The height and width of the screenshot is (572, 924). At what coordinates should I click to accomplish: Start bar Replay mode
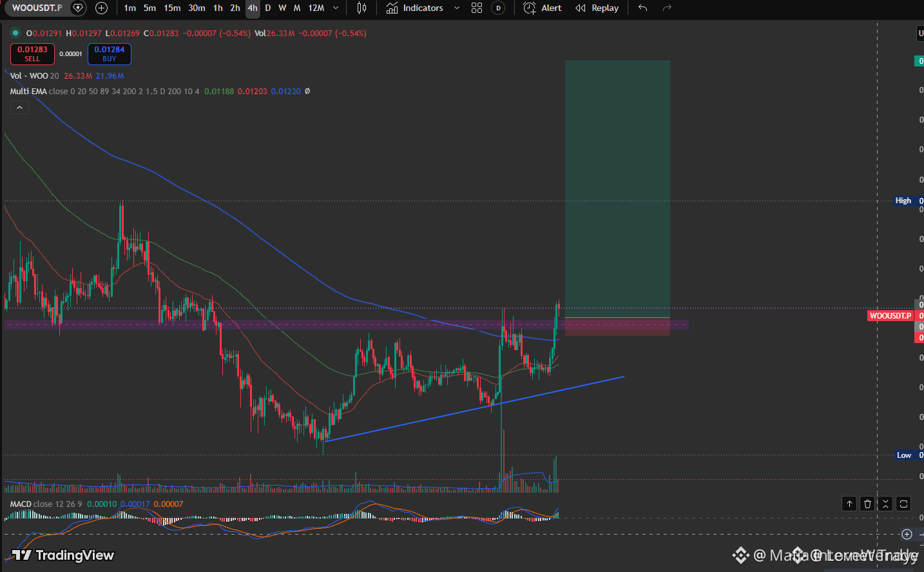click(597, 8)
